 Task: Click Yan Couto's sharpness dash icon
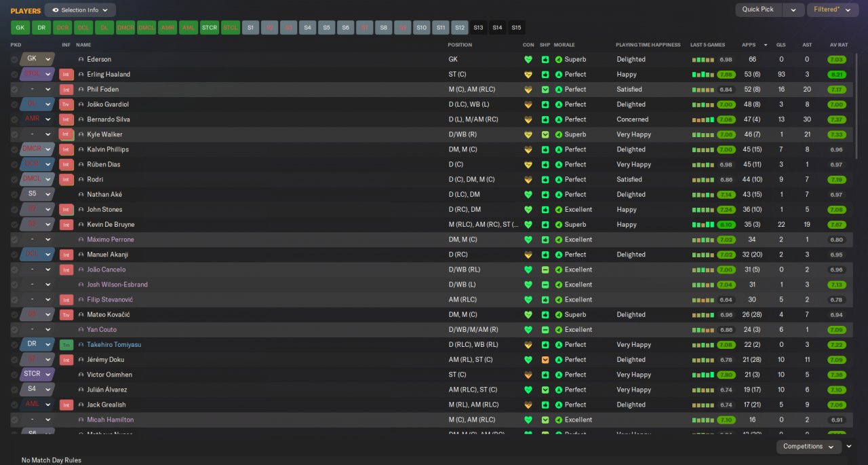pyautogui.click(x=545, y=330)
